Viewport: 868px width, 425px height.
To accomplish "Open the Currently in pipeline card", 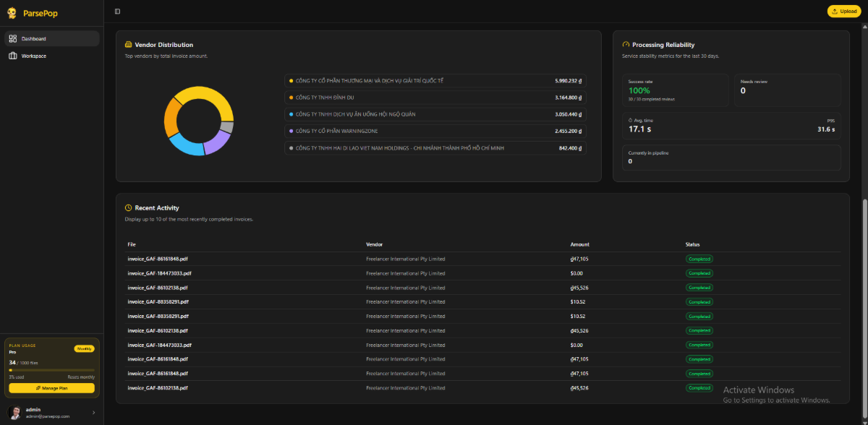I will [731, 158].
